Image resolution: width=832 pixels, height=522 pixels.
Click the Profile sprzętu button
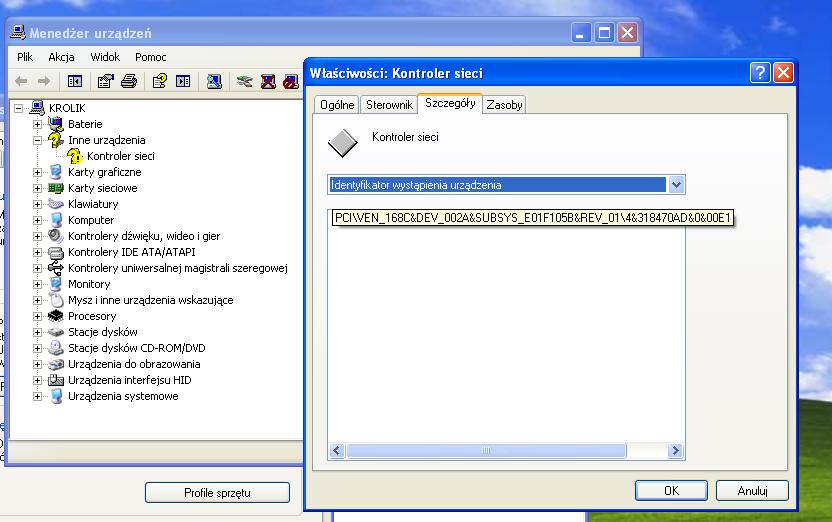(x=217, y=493)
